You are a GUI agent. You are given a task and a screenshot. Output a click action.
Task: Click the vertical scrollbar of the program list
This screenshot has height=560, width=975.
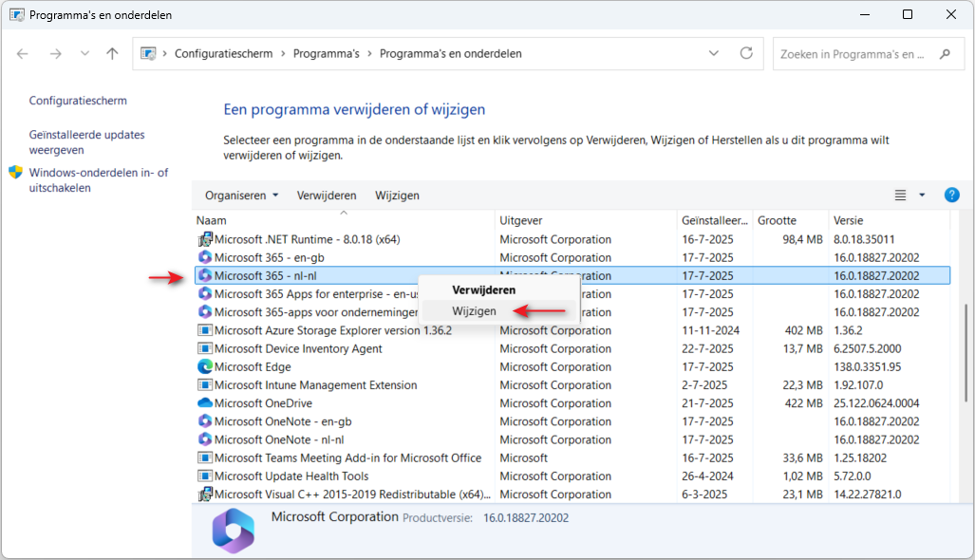(x=966, y=352)
